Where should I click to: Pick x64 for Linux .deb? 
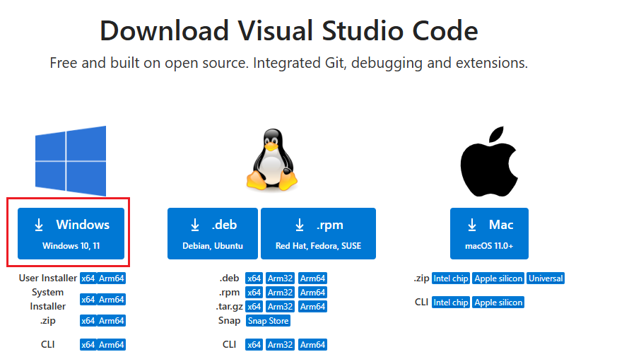pyautogui.click(x=254, y=278)
